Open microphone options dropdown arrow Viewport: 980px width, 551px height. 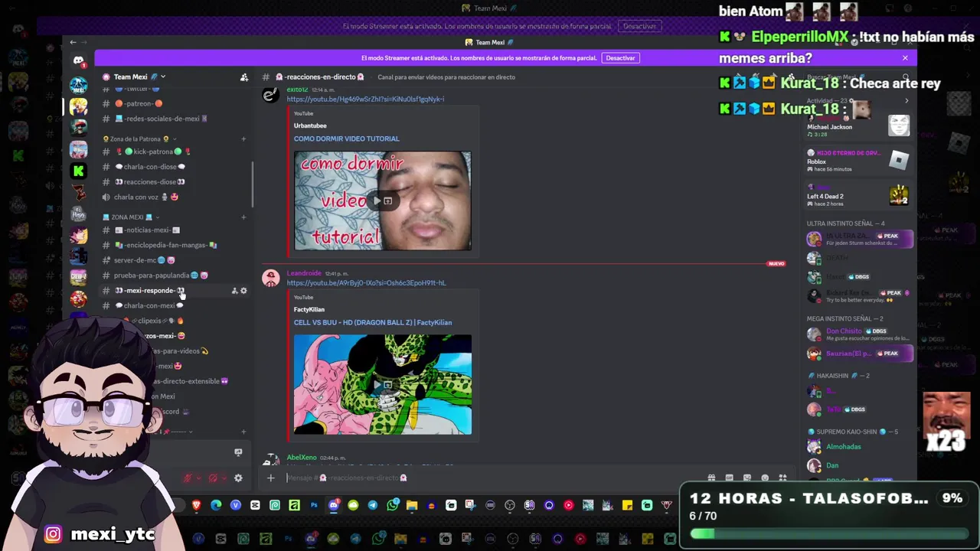coord(199,478)
